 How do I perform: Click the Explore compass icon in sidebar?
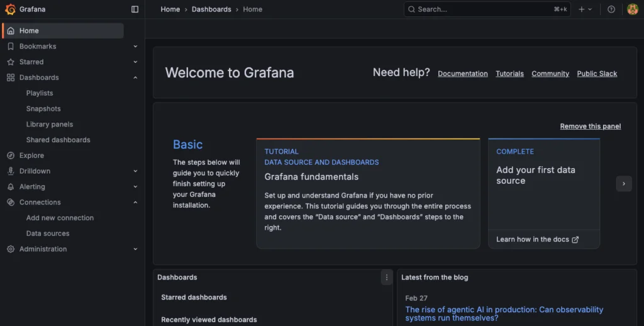click(x=11, y=155)
